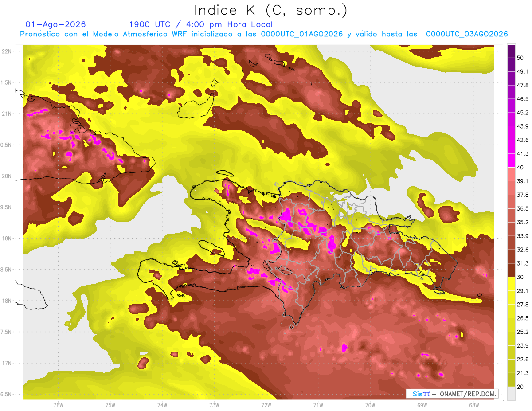Click the '20N' latitude axis label

coord(7,176)
